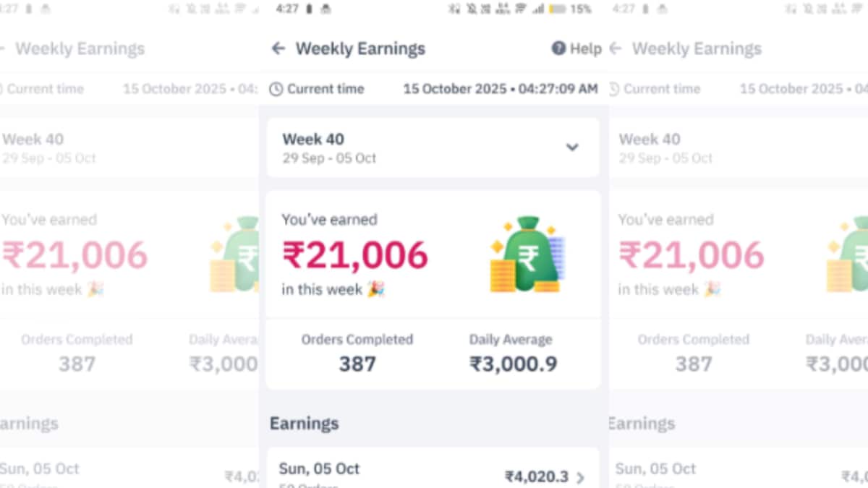Click the Help question mark icon
Image resolution: width=868 pixels, height=488 pixels.
pyautogui.click(x=558, y=48)
